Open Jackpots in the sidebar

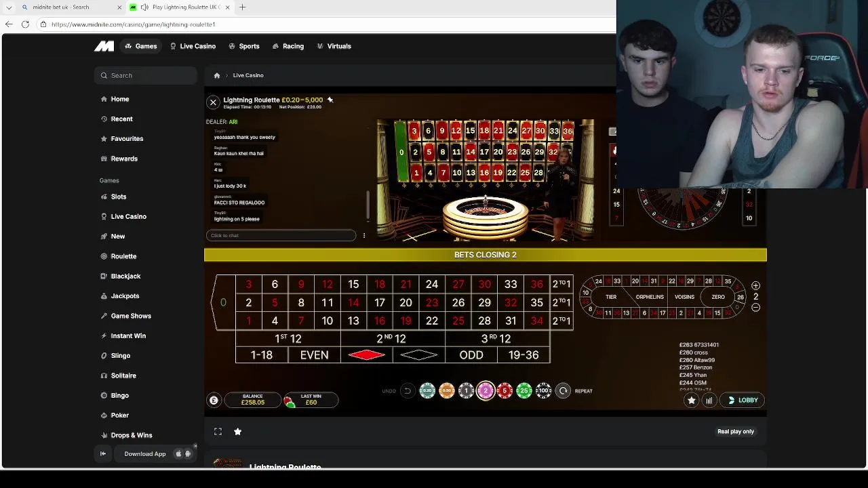click(119, 296)
